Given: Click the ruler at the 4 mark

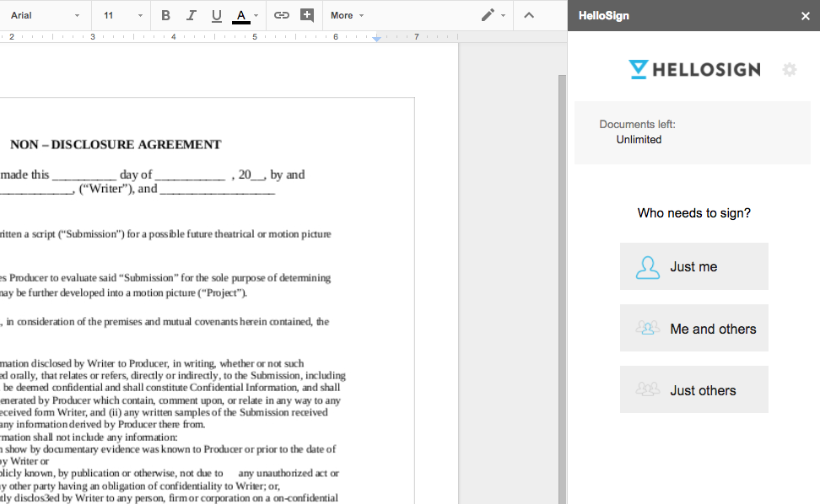Looking at the screenshot, I should (174, 36).
